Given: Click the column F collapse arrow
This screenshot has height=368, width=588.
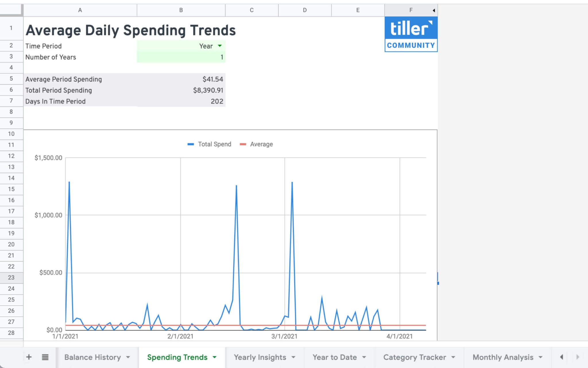Looking at the screenshot, I should (434, 10).
